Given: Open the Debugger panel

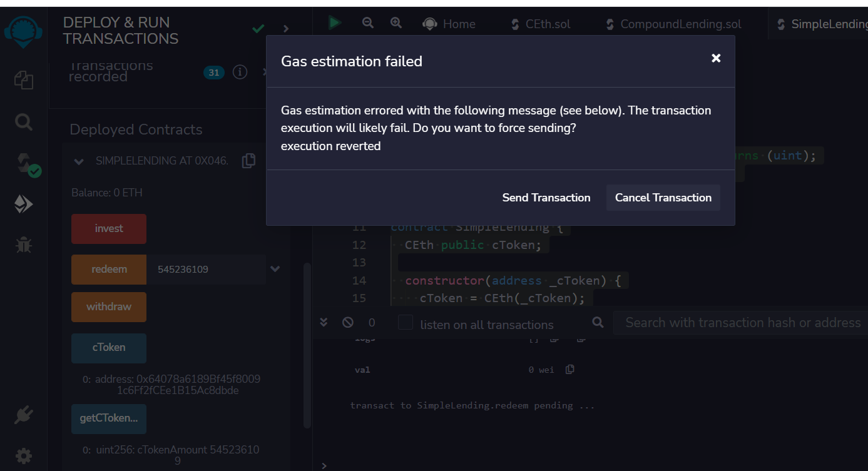Looking at the screenshot, I should [x=23, y=245].
